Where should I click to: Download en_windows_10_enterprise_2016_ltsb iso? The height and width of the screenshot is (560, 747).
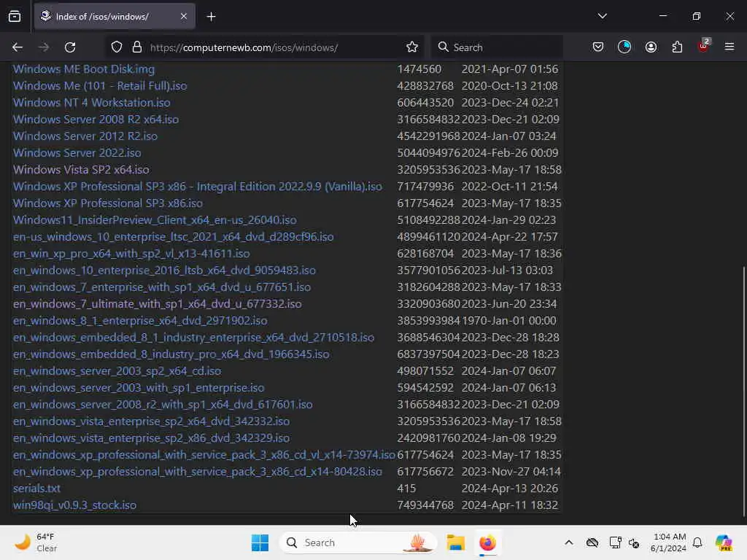click(x=164, y=271)
